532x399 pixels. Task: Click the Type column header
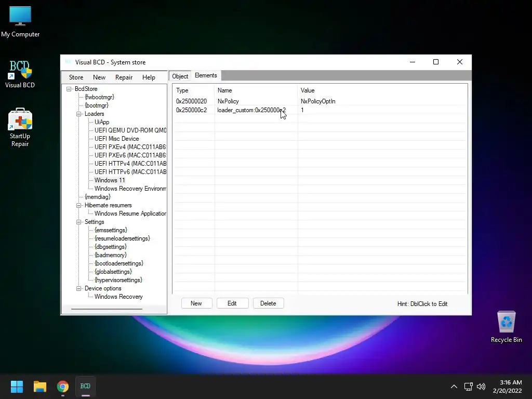[194, 90]
